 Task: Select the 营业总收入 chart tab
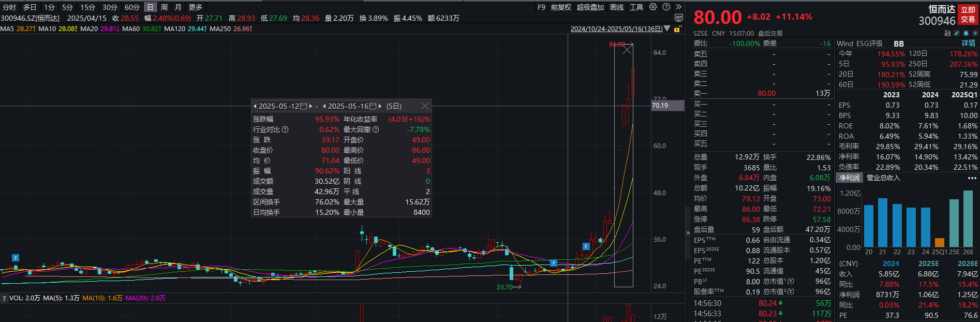coord(883,178)
